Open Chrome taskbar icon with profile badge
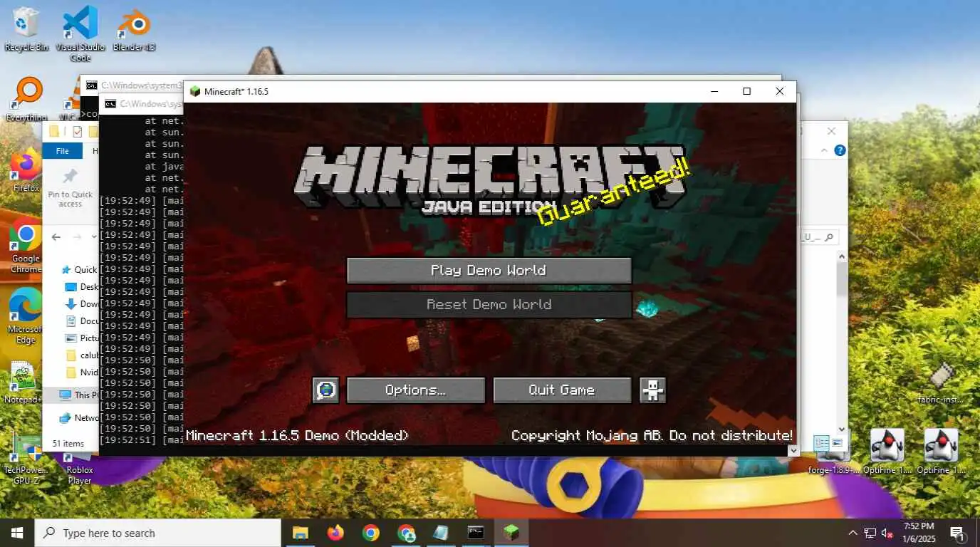This screenshot has height=547, width=980. click(406, 533)
